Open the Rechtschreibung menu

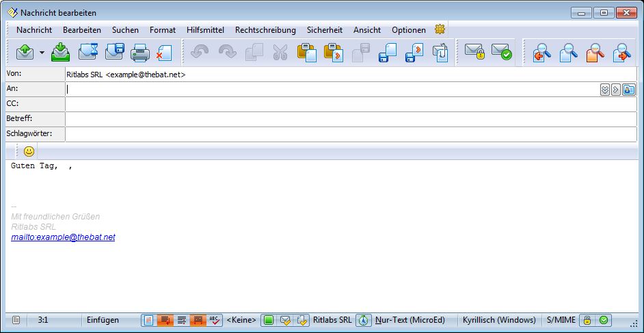pos(265,30)
